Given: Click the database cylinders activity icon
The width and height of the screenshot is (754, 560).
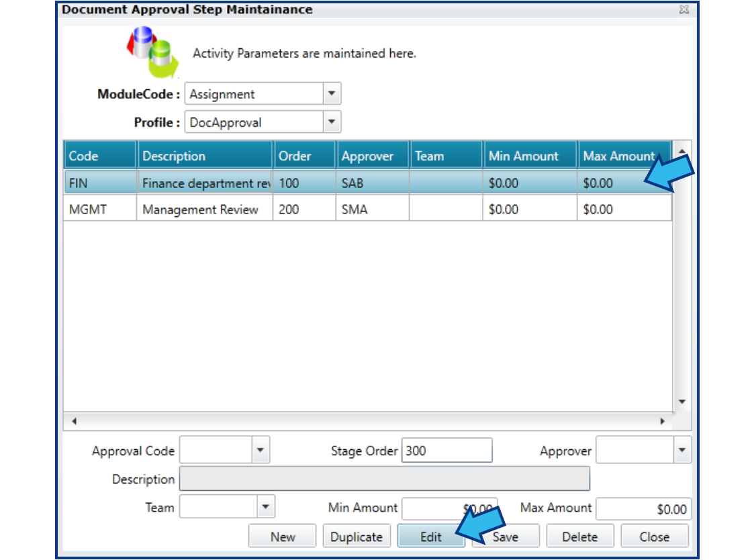Looking at the screenshot, I should click(x=152, y=53).
